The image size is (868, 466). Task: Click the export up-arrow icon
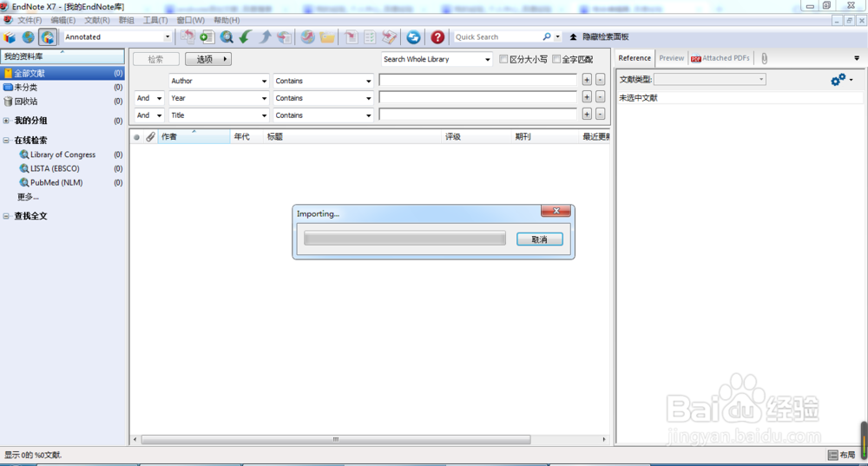[x=265, y=37]
